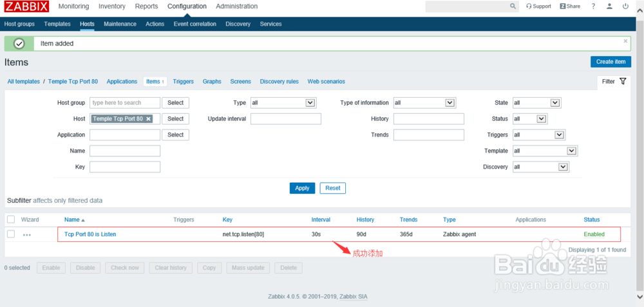Open the Discovery rules tab
The width and height of the screenshot is (644, 307).
tap(279, 81)
